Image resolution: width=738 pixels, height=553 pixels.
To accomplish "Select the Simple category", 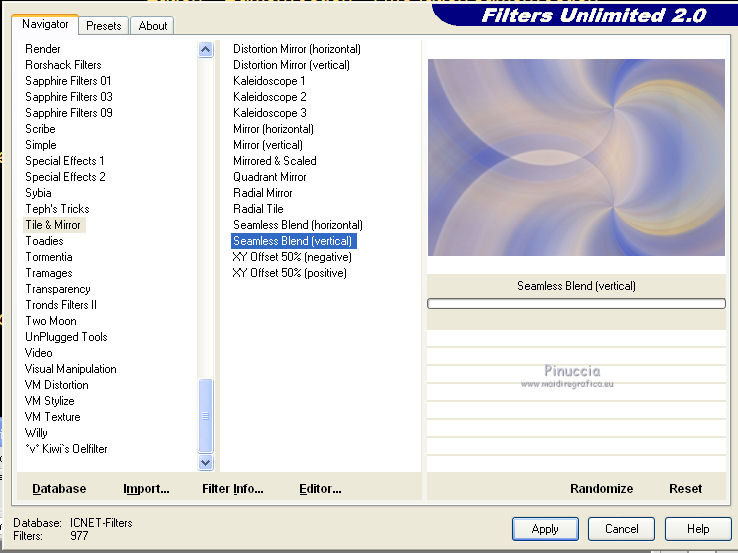I will [41, 145].
